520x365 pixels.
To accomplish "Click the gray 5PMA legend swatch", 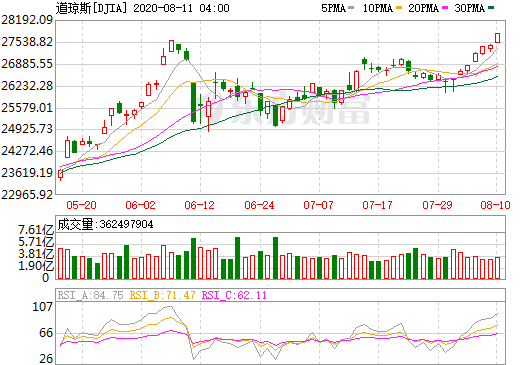I will point(351,7).
